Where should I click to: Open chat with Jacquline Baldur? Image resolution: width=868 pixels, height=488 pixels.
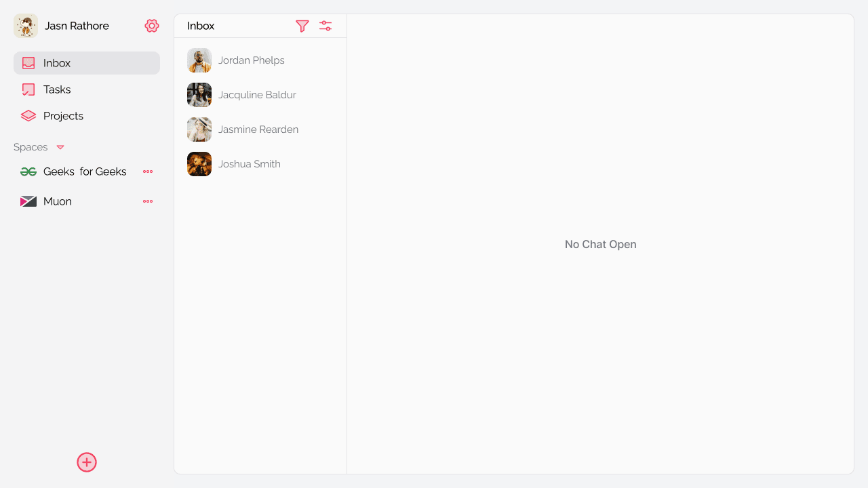(260, 95)
